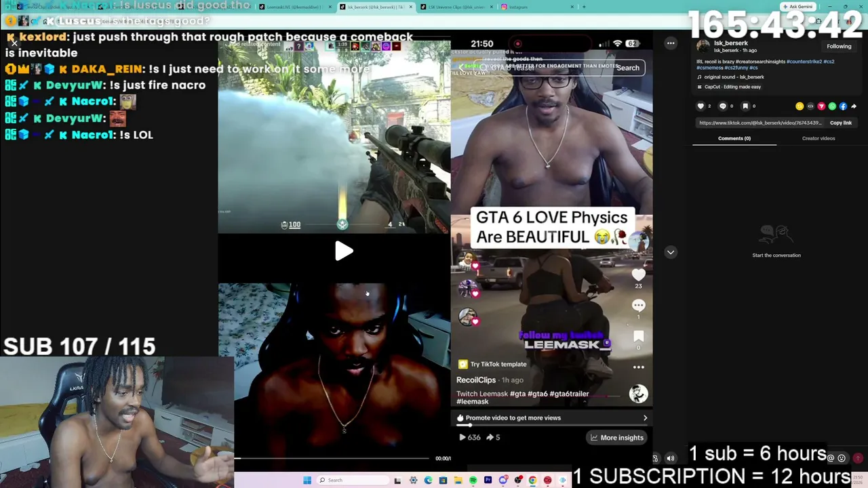Click the embed code icon

(810, 106)
